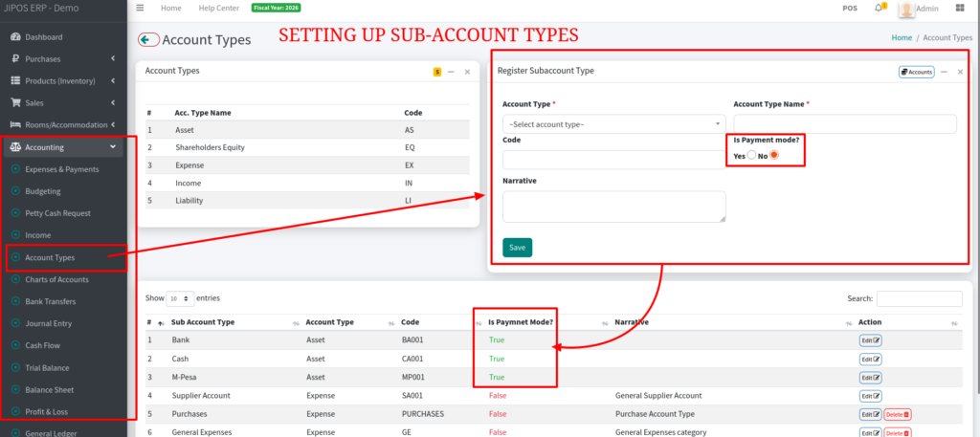Click the Admin user avatar
Screen dimensions: 980x437
coord(907,9)
